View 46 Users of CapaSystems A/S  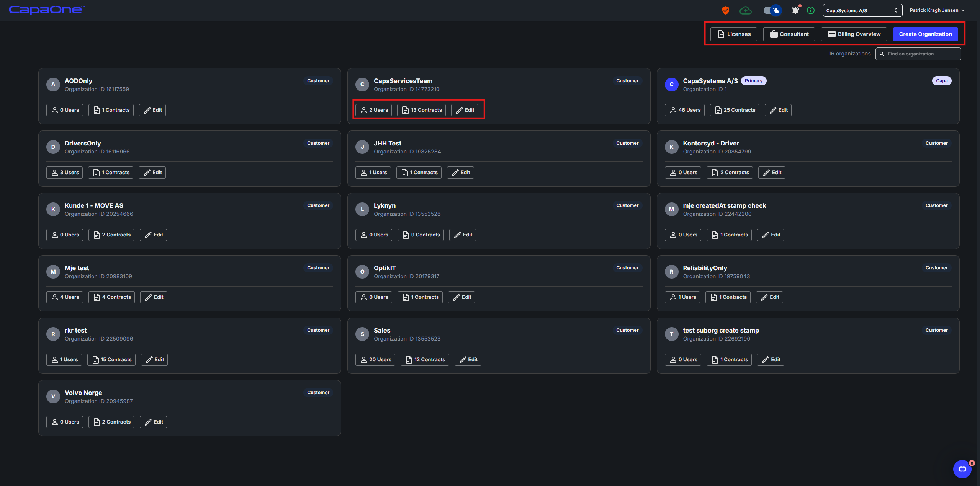(684, 110)
